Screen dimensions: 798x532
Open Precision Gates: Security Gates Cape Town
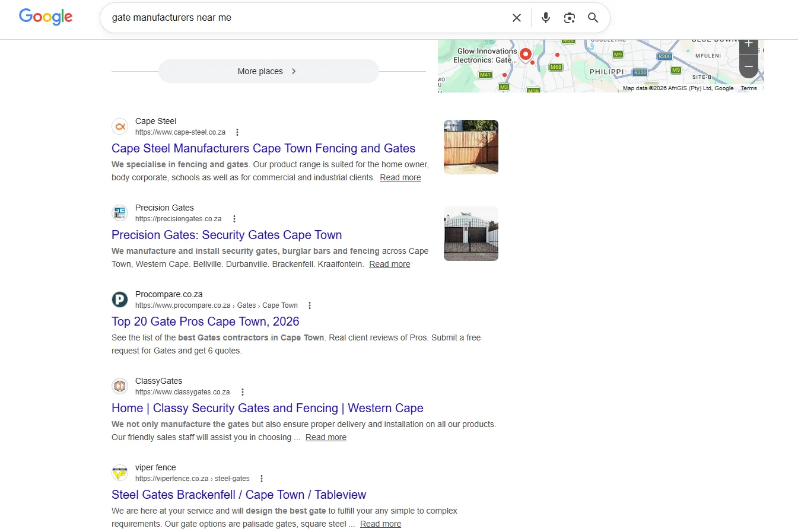pyautogui.click(x=227, y=235)
